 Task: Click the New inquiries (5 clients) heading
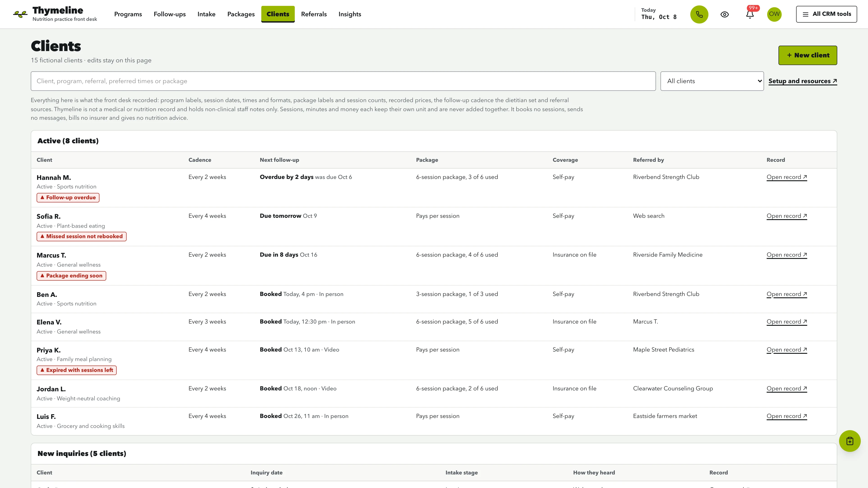point(82,454)
